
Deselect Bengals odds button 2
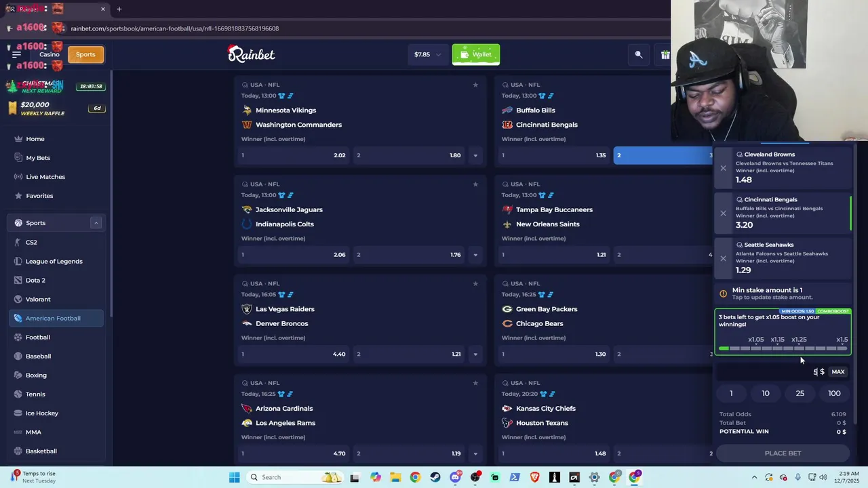pyautogui.click(x=663, y=155)
